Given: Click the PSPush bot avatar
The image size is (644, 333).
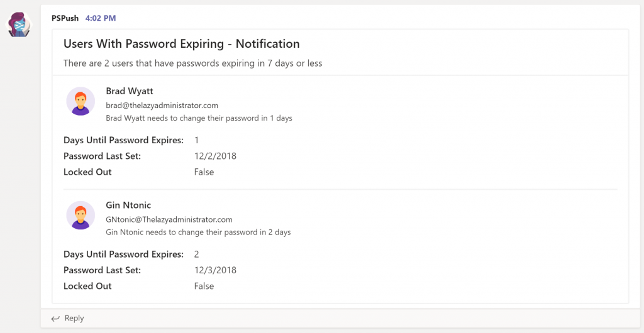Looking at the screenshot, I should point(19,25).
